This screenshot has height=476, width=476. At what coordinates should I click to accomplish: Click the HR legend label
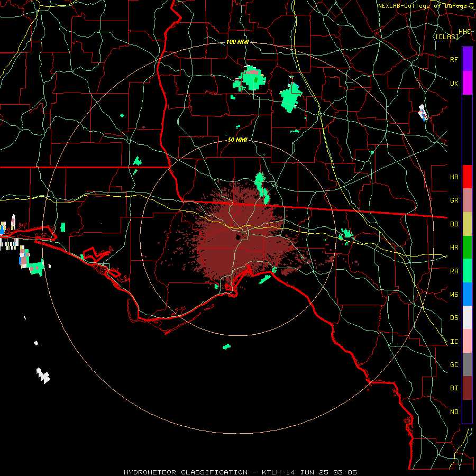(454, 248)
